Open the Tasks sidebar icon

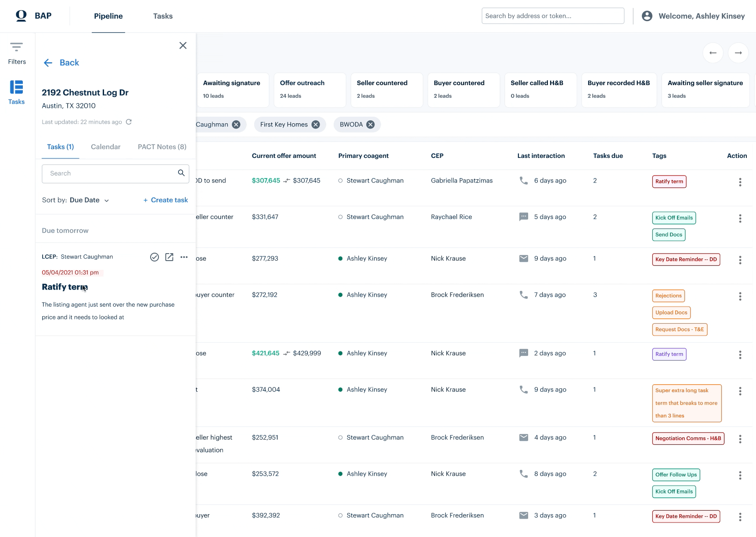[16, 92]
